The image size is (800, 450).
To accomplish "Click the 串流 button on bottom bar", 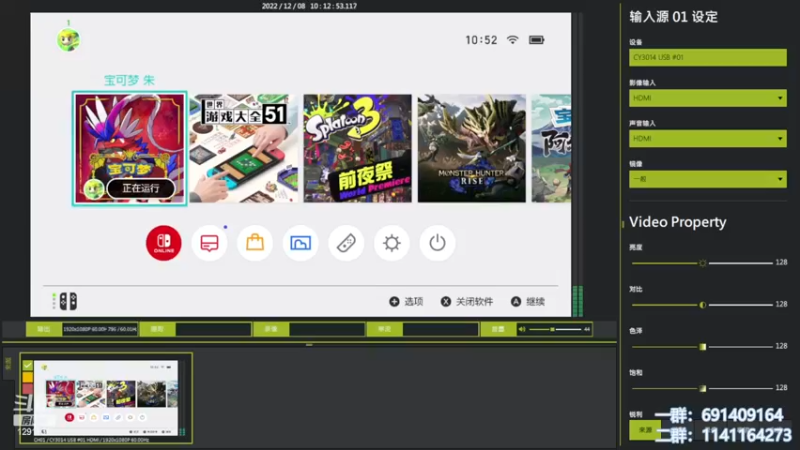I will point(384,330).
